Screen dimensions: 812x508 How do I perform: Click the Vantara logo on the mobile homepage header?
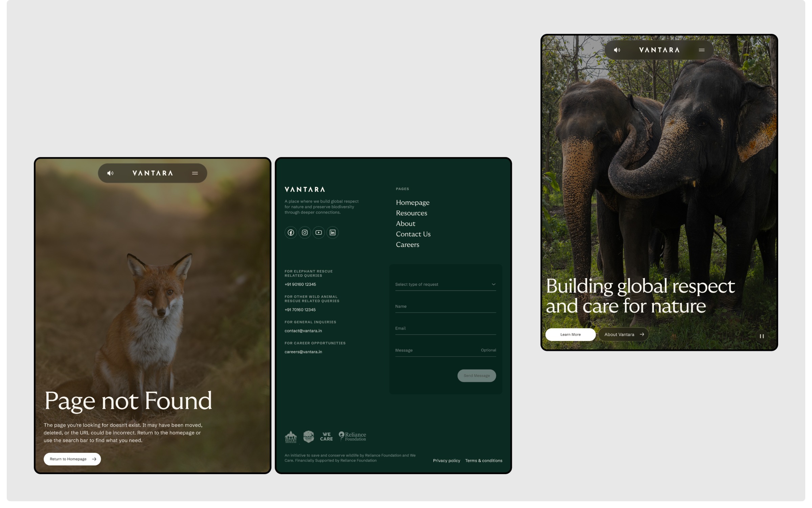click(x=659, y=50)
